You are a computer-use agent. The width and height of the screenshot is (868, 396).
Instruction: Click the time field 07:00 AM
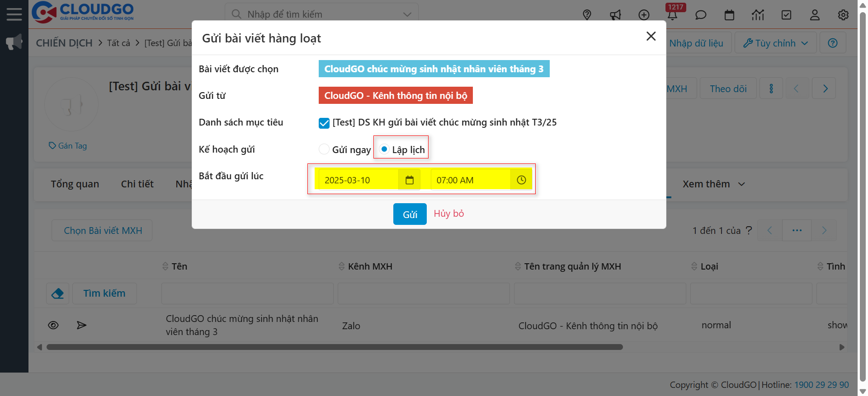(471, 180)
